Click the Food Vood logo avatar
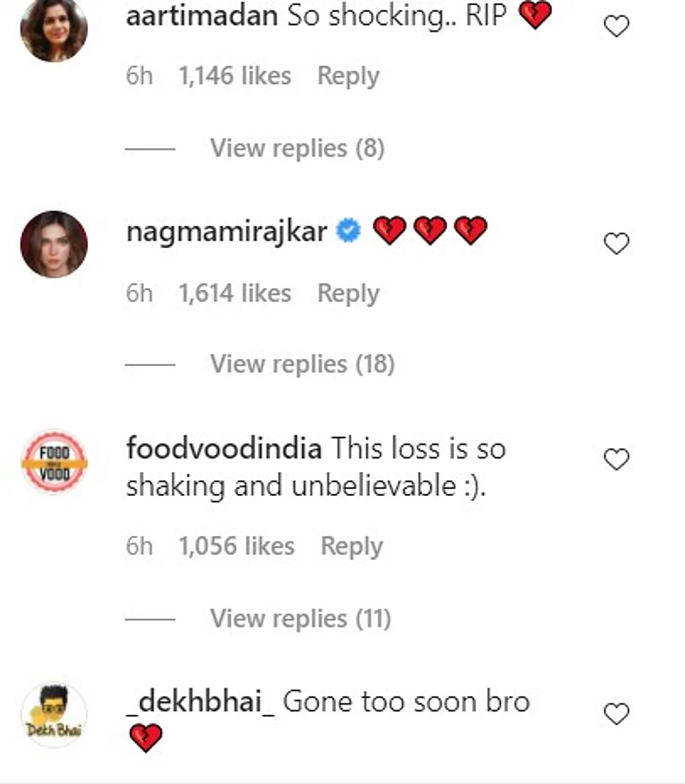 coord(54,463)
